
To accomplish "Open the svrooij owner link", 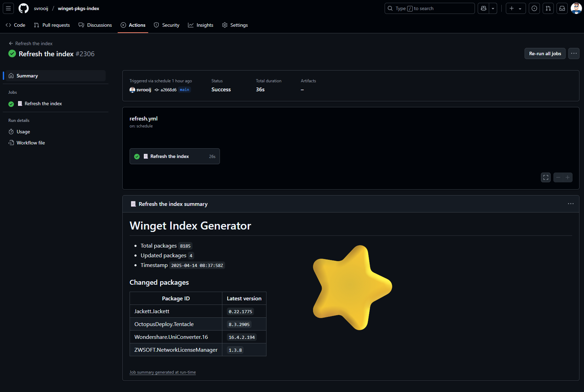I will [41, 8].
